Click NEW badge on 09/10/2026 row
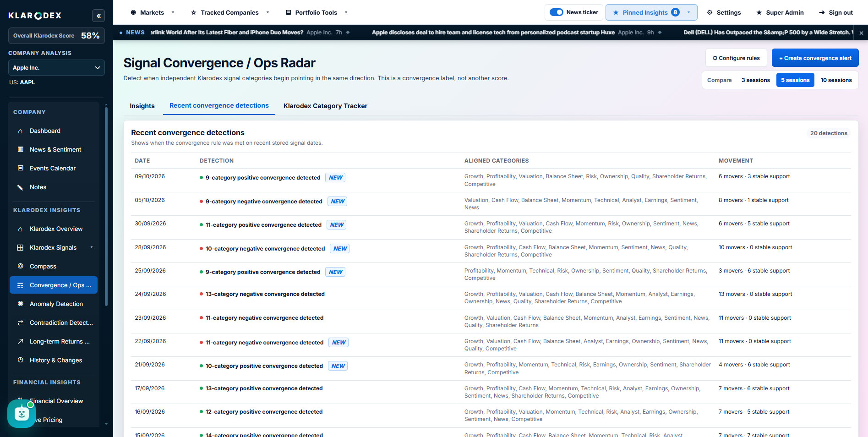This screenshot has width=868, height=437. pos(335,178)
